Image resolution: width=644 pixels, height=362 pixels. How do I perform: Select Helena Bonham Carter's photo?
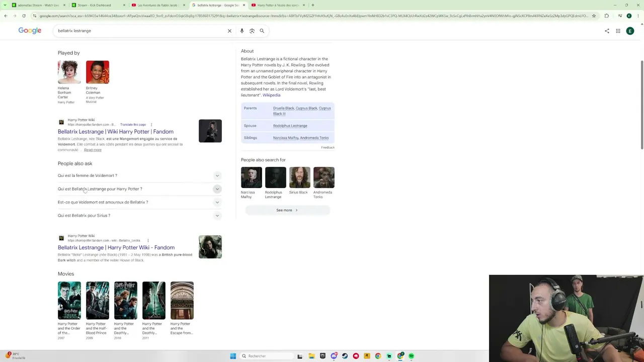(x=69, y=72)
